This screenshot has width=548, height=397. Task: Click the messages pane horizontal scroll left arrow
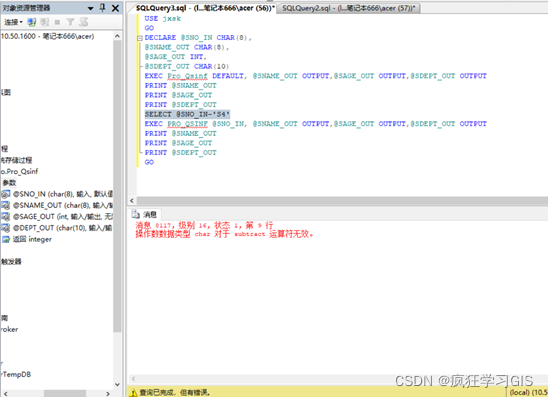[133, 379]
